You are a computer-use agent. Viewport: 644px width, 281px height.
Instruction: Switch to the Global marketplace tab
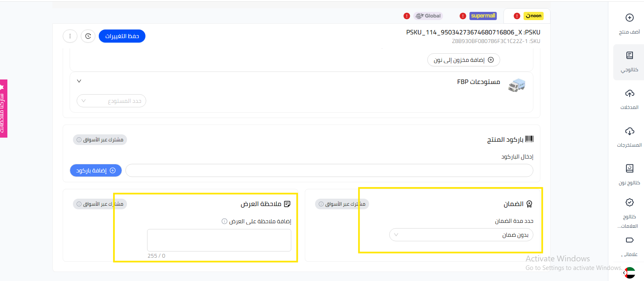[x=428, y=16]
